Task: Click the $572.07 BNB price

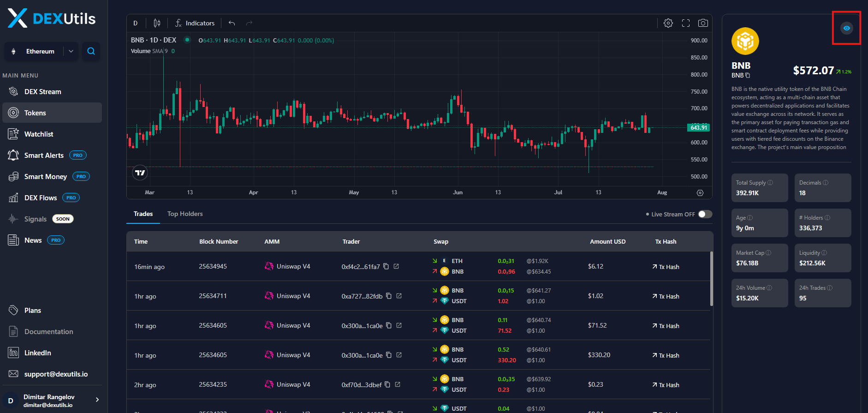Action: (x=814, y=71)
